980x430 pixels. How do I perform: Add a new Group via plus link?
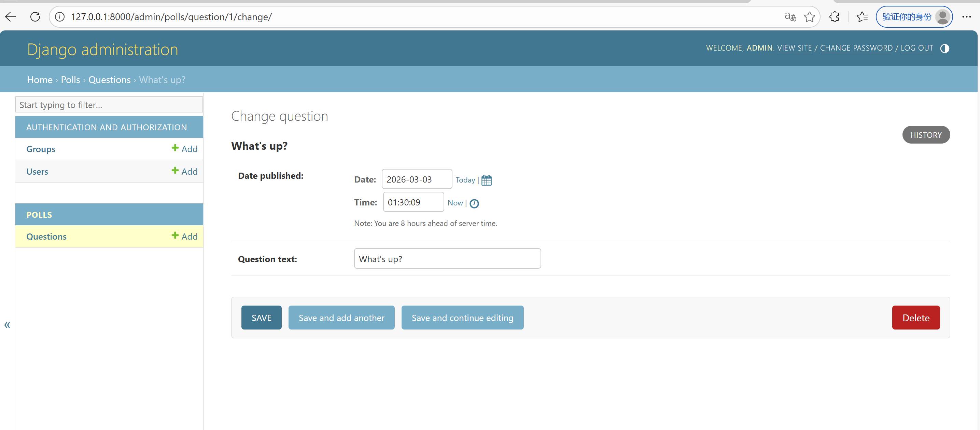click(x=184, y=149)
